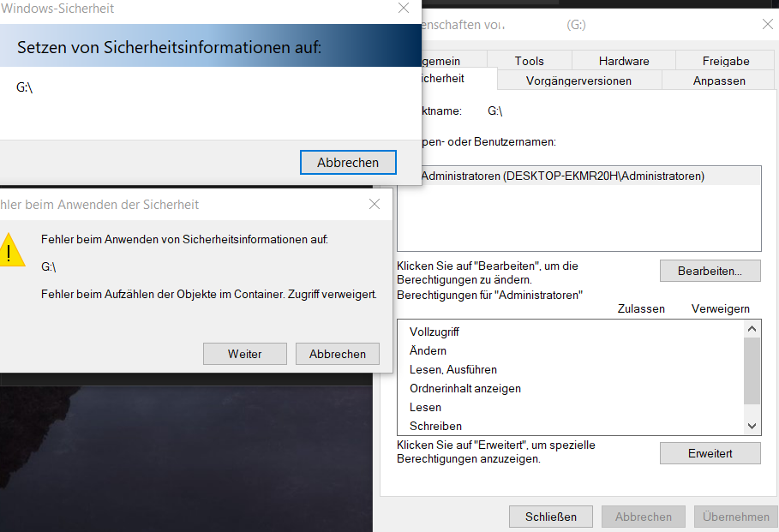The width and height of the screenshot is (779, 532).
Task: Click the 'Setzen von Sicherheitsinformationen auf:' banner
Action: tap(211, 45)
